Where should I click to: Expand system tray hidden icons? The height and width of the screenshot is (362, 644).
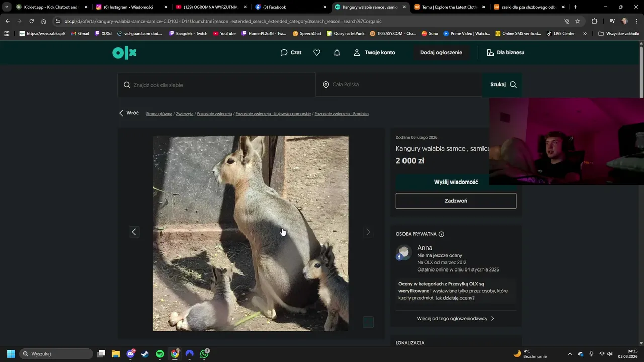pos(570,354)
